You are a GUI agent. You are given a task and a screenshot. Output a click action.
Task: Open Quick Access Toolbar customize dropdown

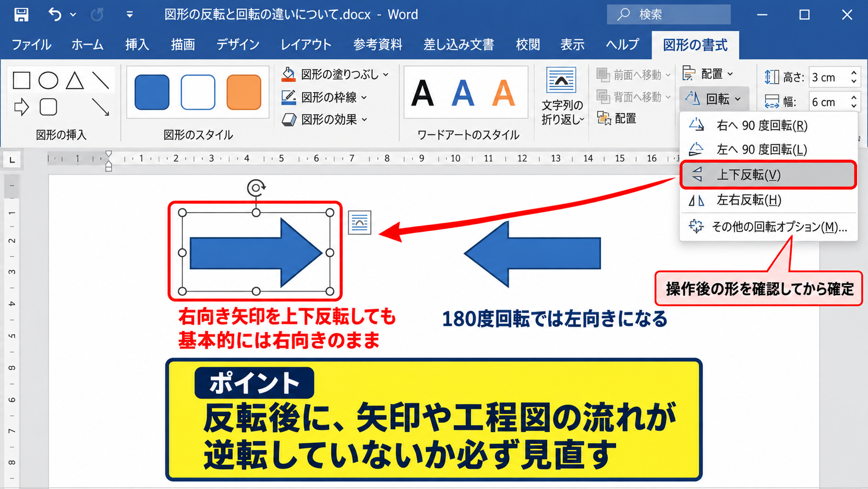130,15
